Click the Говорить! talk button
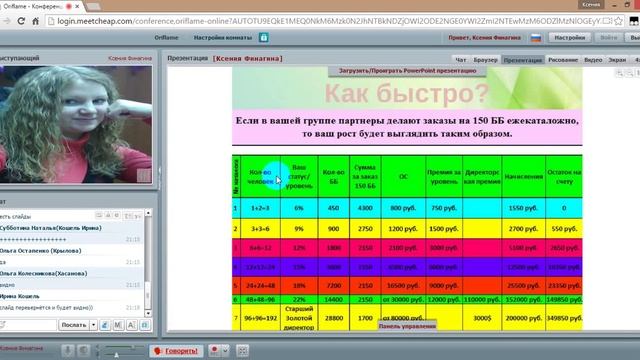Viewport: 640px width, 360px height. (176, 351)
